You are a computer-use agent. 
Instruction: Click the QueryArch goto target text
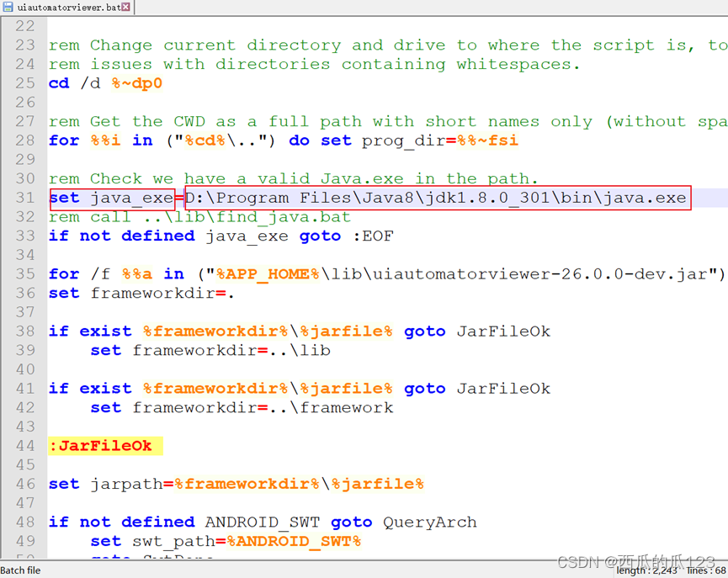coord(429,522)
